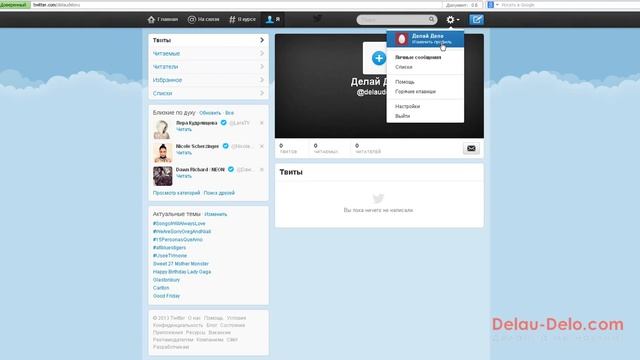Click verified badge next to Лера Кудрявцева
Screen dimensions: 640x360
223,122
